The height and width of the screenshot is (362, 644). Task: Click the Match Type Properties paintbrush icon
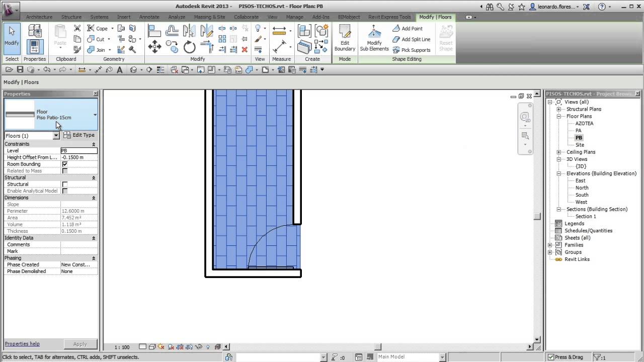tap(77, 49)
